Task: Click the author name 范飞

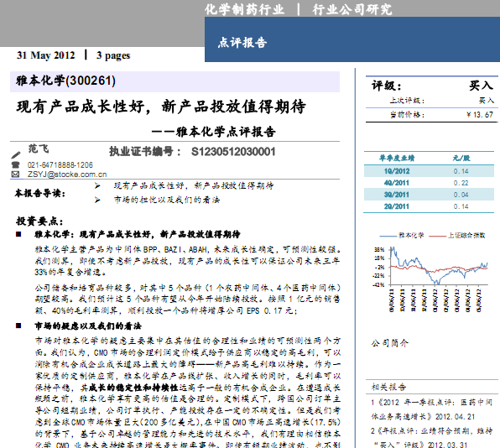Action: pos(39,148)
